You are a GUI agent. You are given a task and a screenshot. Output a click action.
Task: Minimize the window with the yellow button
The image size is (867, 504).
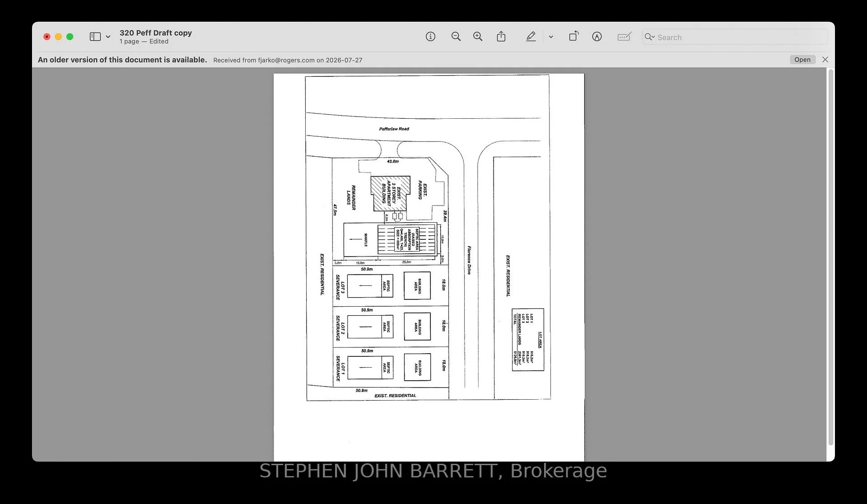click(58, 37)
